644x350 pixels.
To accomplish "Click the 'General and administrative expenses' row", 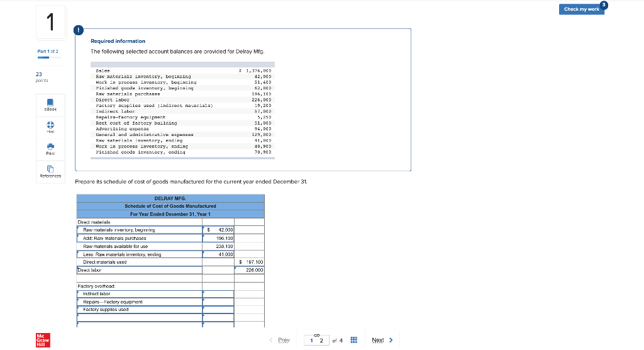I will pyautogui.click(x=183, y=135).
